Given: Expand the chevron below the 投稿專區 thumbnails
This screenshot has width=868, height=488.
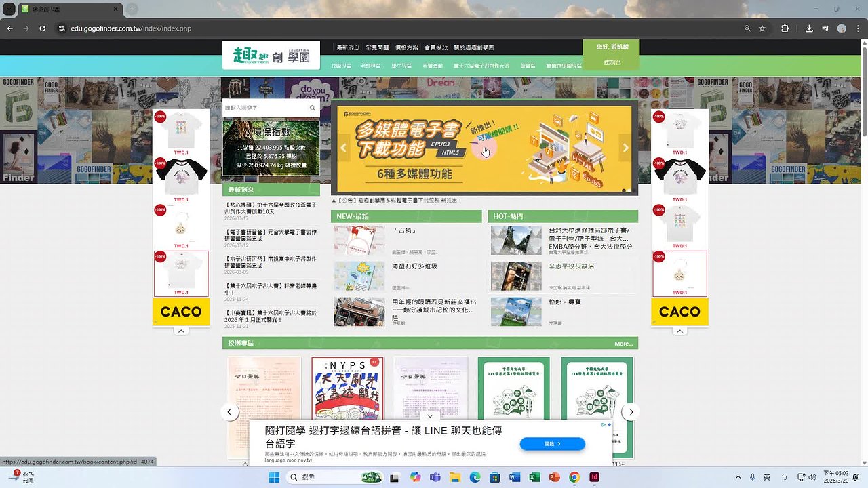Looking at the screenshot, I should (430, 415).
